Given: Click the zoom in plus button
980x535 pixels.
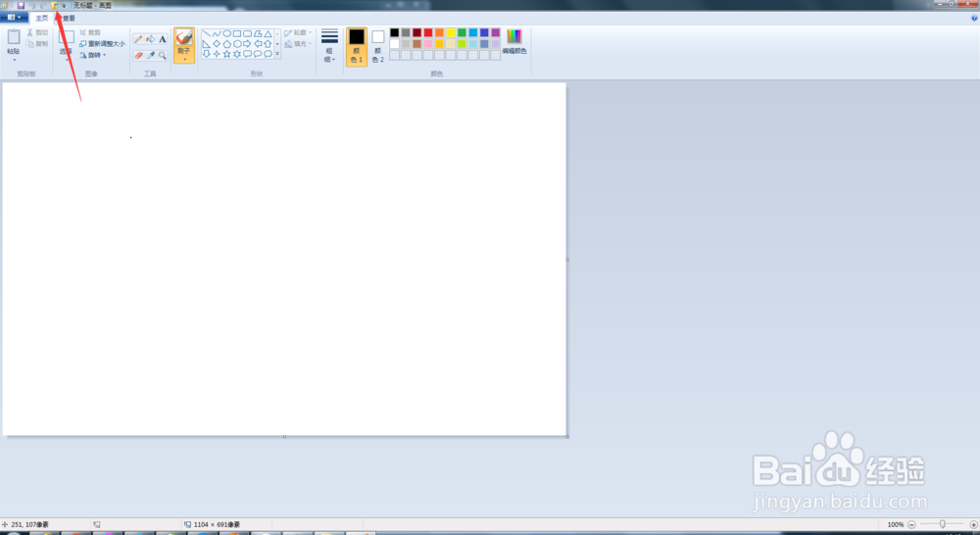Looking at the screenshot, I should click(x=973, y=524).
